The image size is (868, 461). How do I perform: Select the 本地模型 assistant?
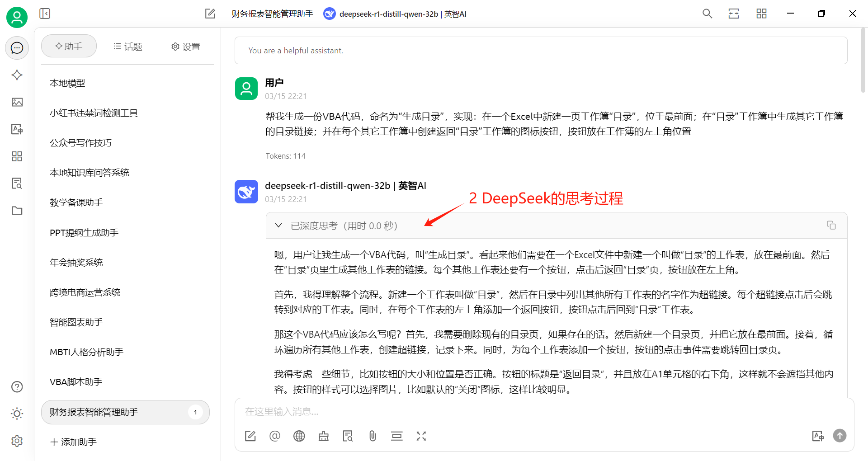tap(125, 83)
